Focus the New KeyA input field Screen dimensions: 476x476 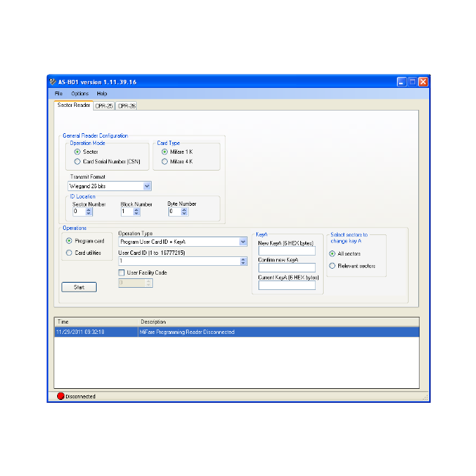click(287, 250)
